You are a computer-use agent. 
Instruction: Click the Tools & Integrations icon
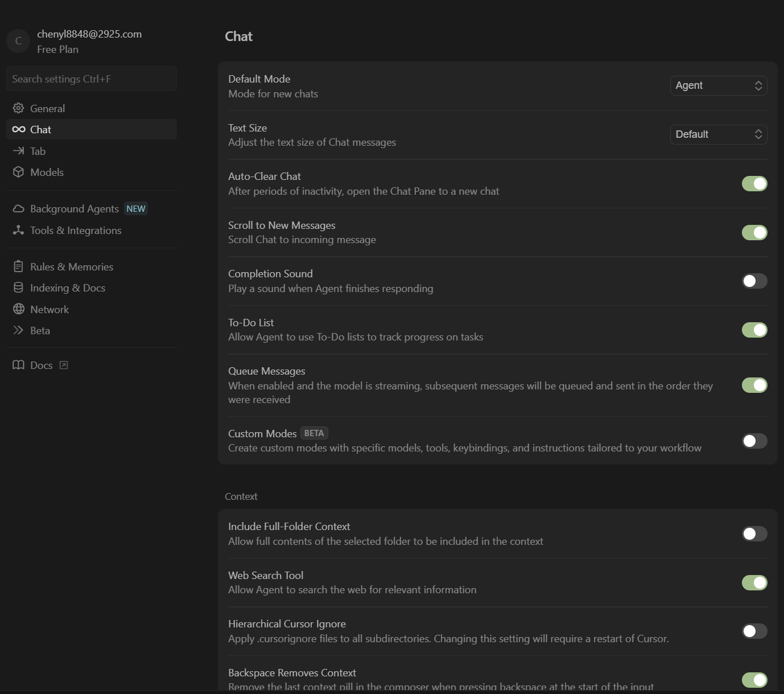(18, 230)
